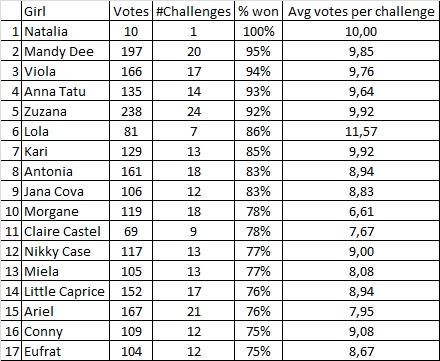Click the Little Caprice name cell

point(66,291)
